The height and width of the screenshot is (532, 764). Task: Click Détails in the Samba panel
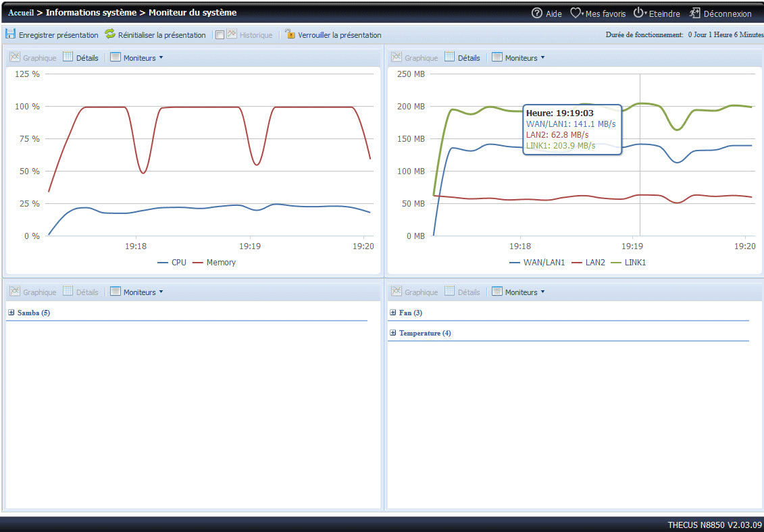(80, 292)
